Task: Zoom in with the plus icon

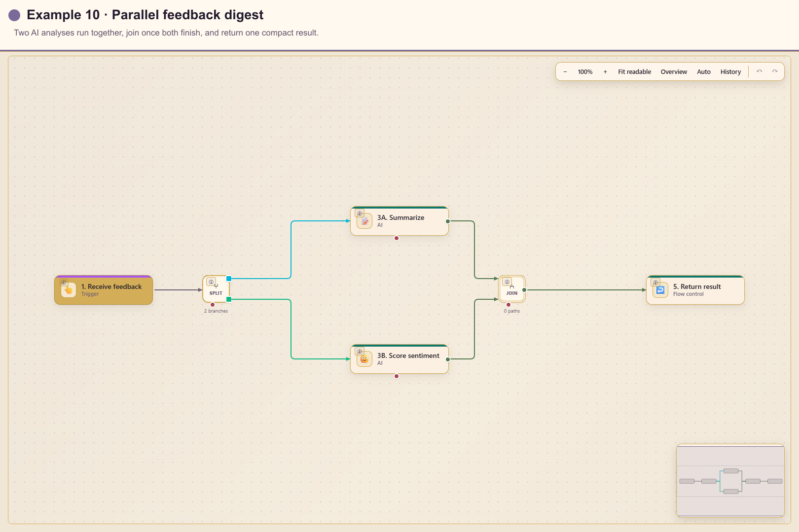Action: (605, 72)
